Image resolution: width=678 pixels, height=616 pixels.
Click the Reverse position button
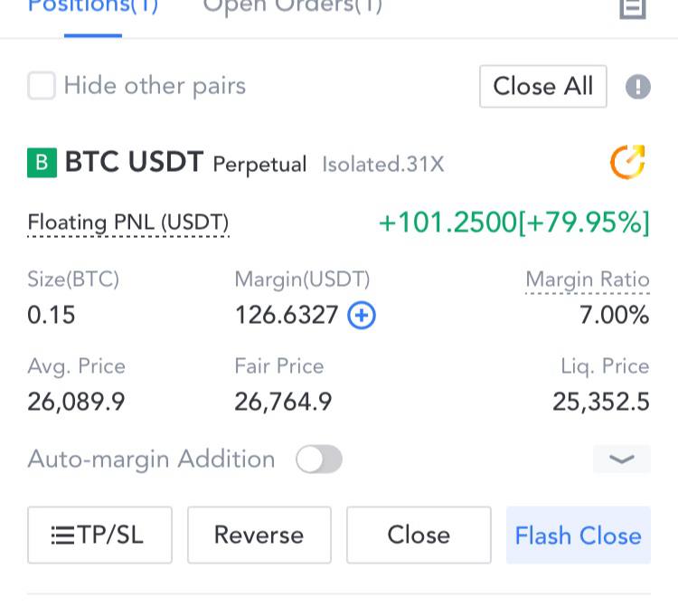[259, 535]
